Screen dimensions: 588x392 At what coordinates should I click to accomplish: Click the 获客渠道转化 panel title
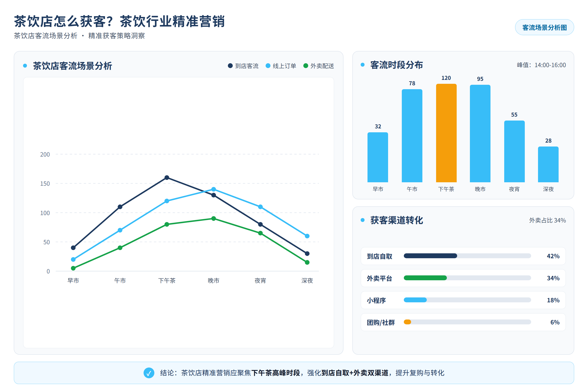tap(396, 220)
